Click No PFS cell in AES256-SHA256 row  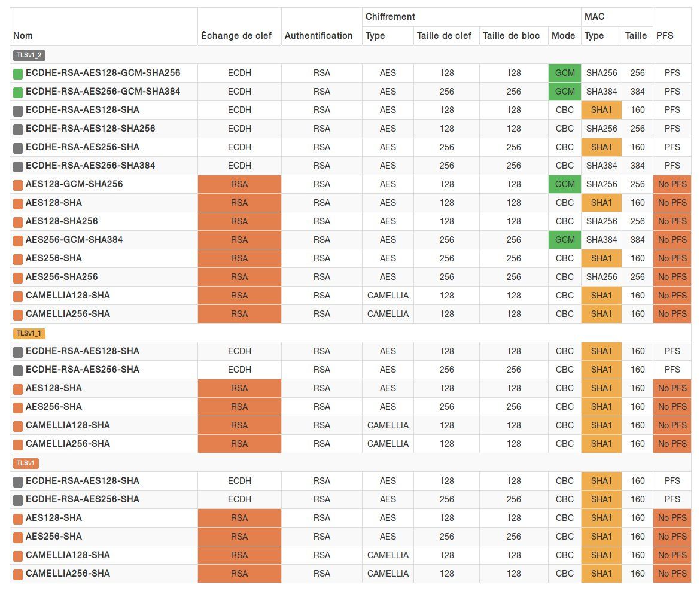tap(672, 278)
